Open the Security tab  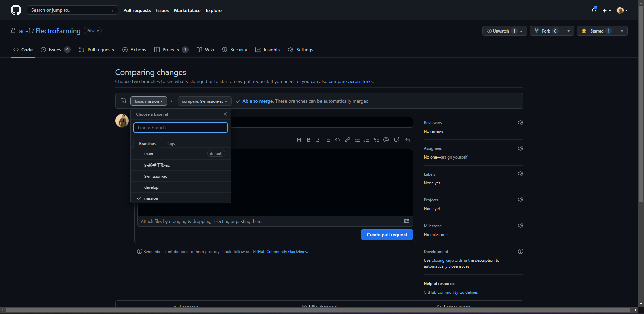pyautogui.click(x=235, y=50)
